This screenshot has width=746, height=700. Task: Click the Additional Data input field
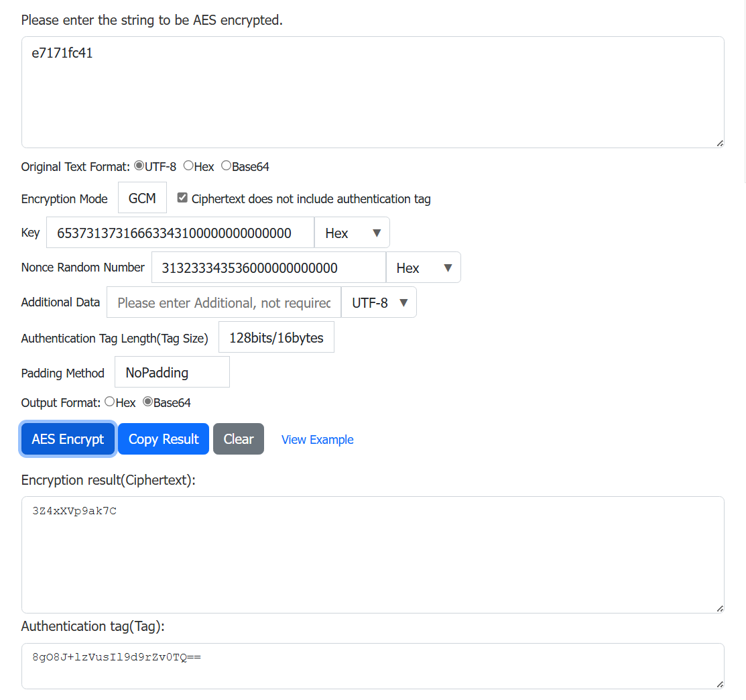tap(223, 302)
